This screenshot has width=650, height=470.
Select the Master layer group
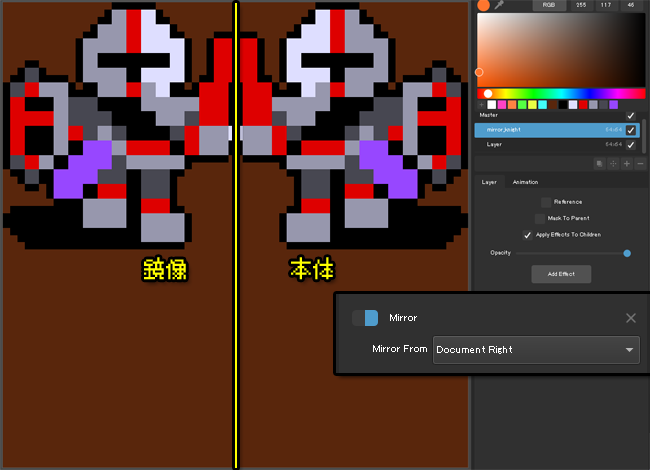(557, 115)
